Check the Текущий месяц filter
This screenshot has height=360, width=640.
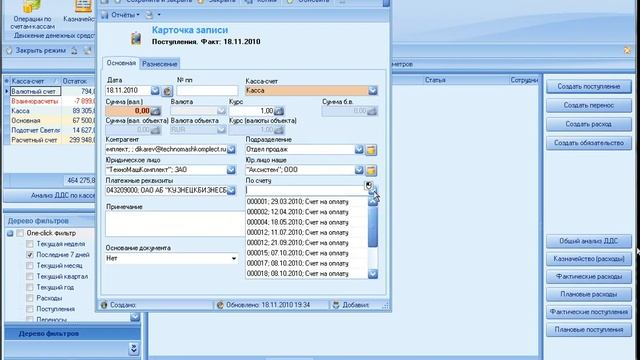[29, 266]
